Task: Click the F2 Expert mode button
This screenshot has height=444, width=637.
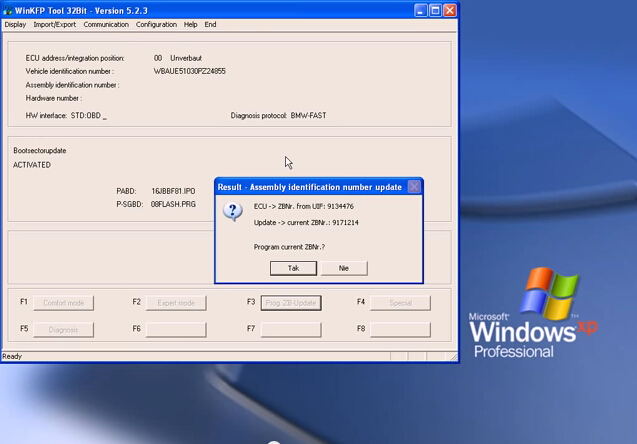Action: click(176, 303)
